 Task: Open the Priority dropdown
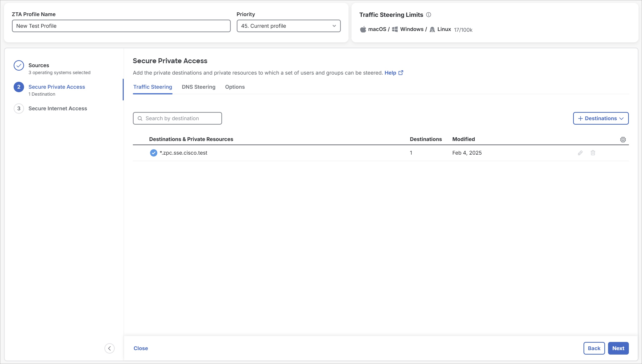[289, 26]
